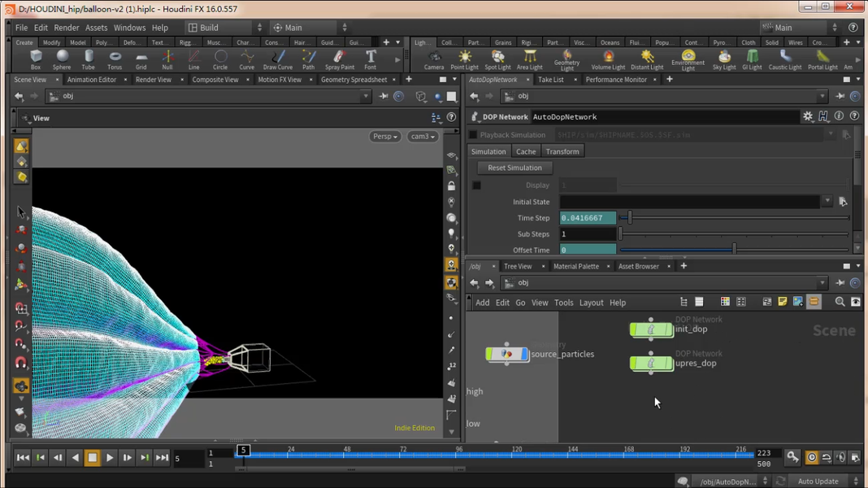Click the Reset Simulation button

click(x=514, y=168)
